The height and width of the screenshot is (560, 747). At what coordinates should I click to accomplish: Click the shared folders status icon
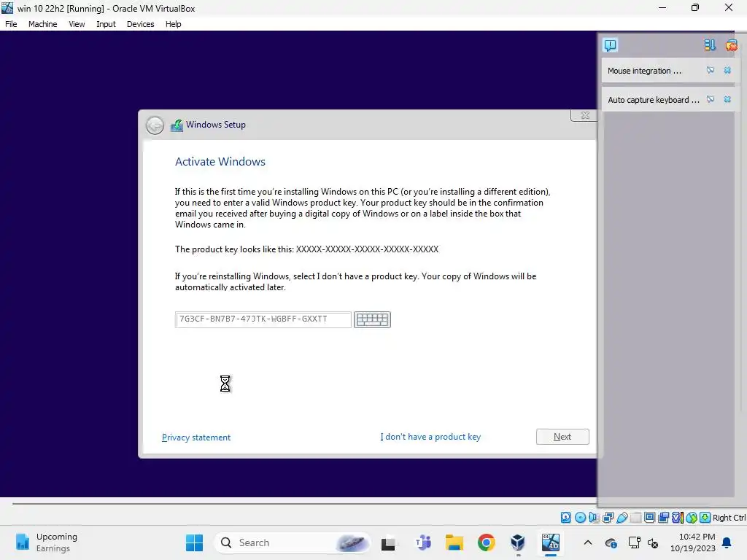point(635,518)
